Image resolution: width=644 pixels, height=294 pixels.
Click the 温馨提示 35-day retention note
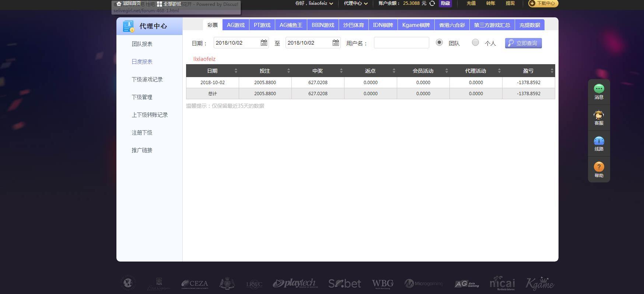pos(225,106)
